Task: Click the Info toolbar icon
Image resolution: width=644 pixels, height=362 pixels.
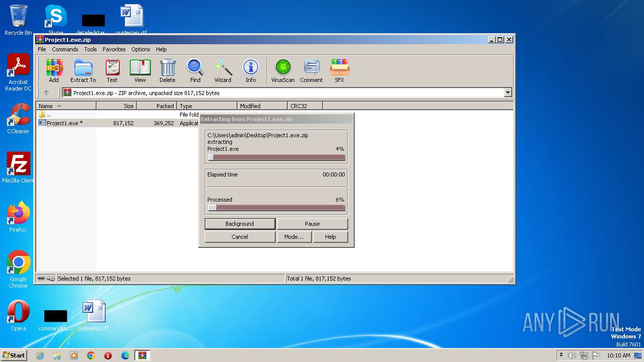Action: (x=251, y=71)
